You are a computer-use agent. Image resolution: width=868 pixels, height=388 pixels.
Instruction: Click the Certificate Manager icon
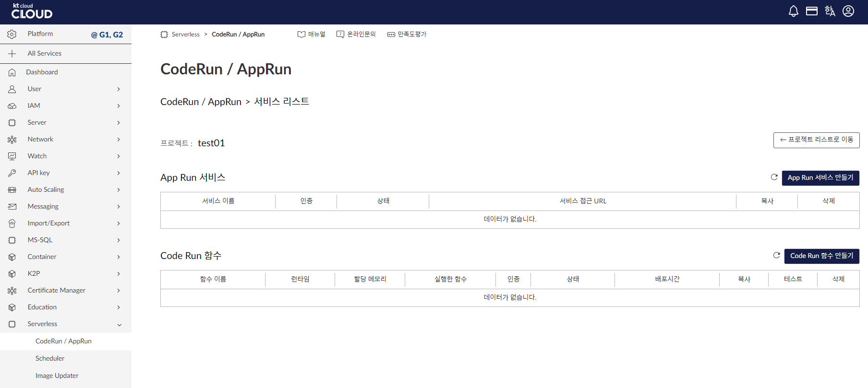pos(12,291)
